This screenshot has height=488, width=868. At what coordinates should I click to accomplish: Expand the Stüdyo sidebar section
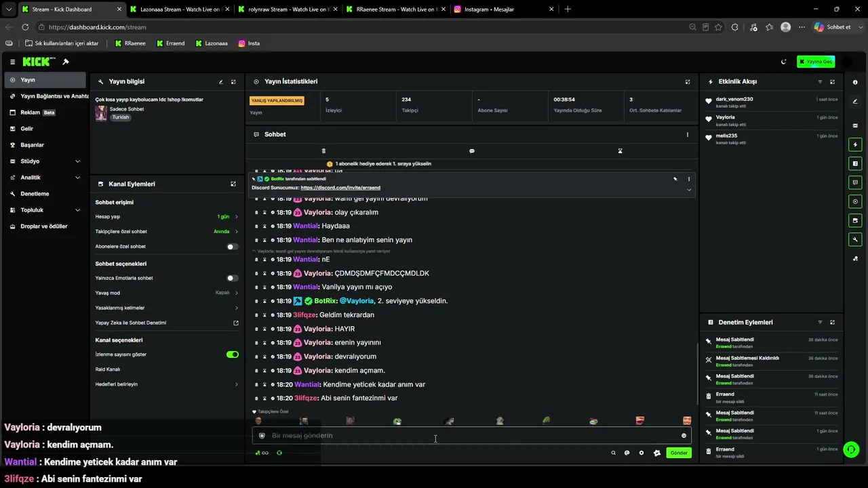45,161
